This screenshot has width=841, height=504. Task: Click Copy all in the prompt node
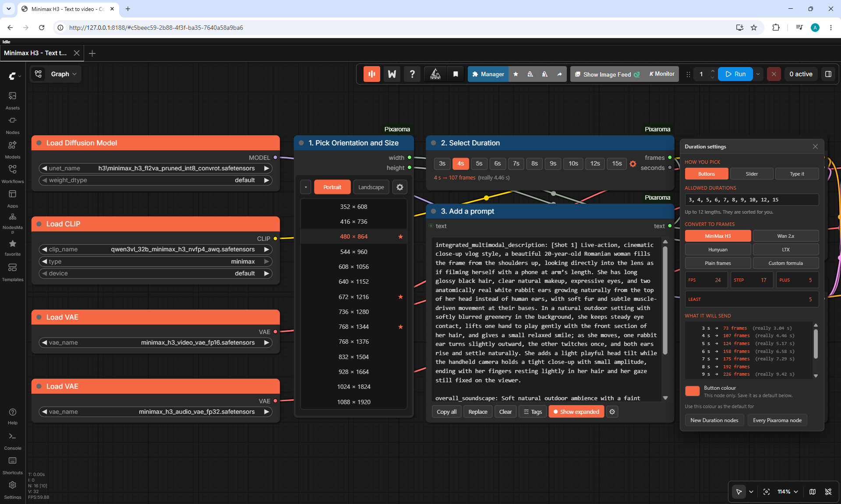tap(446, 412)
